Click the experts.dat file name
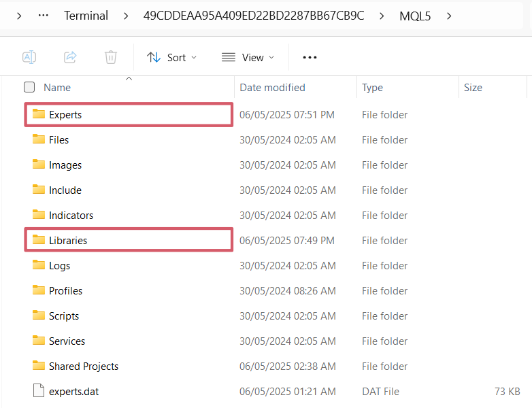 tap(73, 392)
